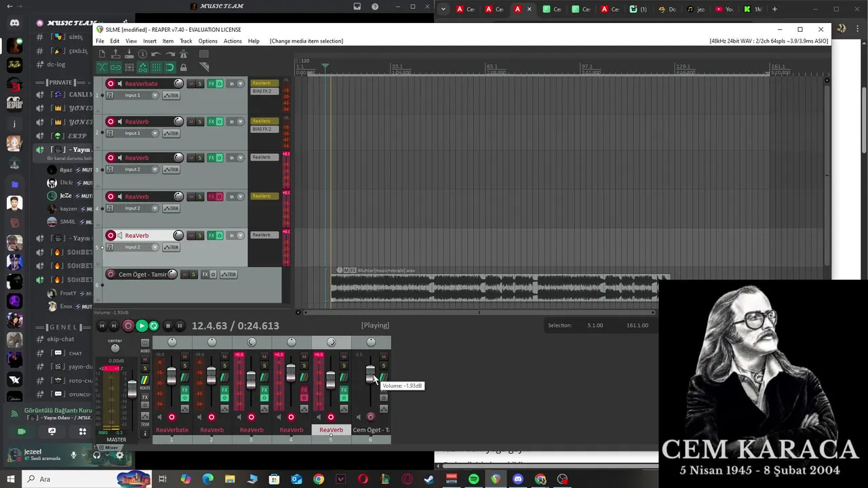Click the Change media item selection text
868x488 pixels.
307,41
